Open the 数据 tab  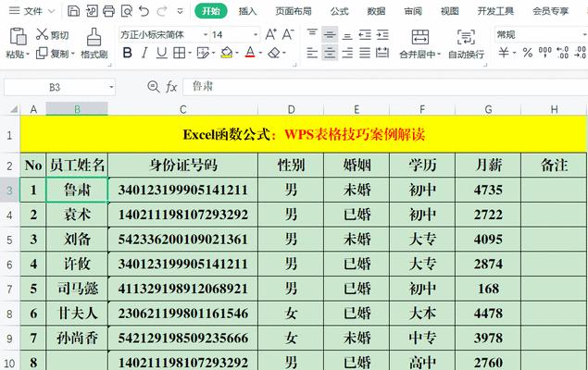(376, 11)
